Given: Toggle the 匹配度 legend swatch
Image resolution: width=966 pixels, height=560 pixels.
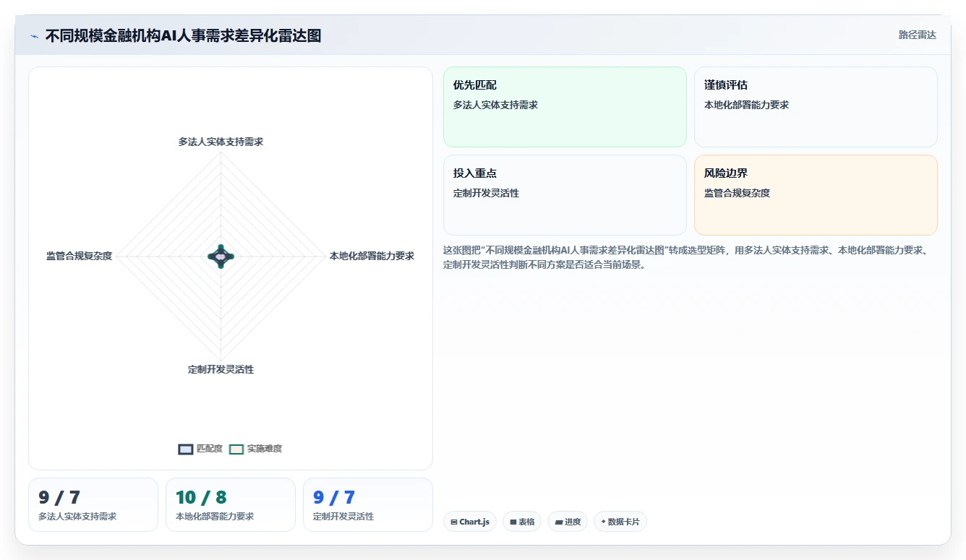Looking at the screenshot, I should (x=186, y=449).
